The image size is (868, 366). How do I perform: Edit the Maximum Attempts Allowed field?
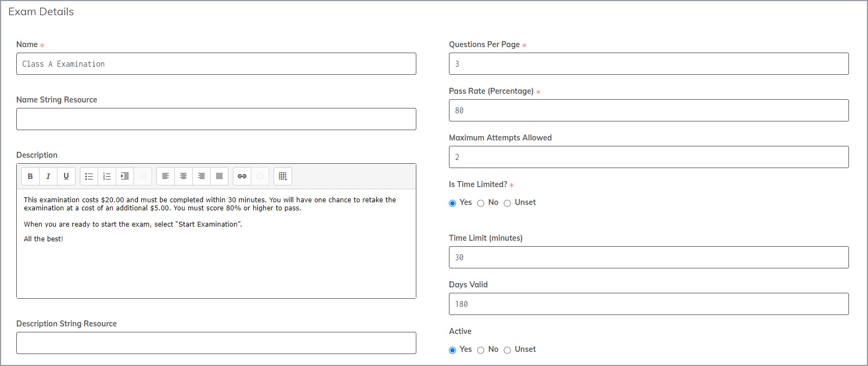coord(649,157)
